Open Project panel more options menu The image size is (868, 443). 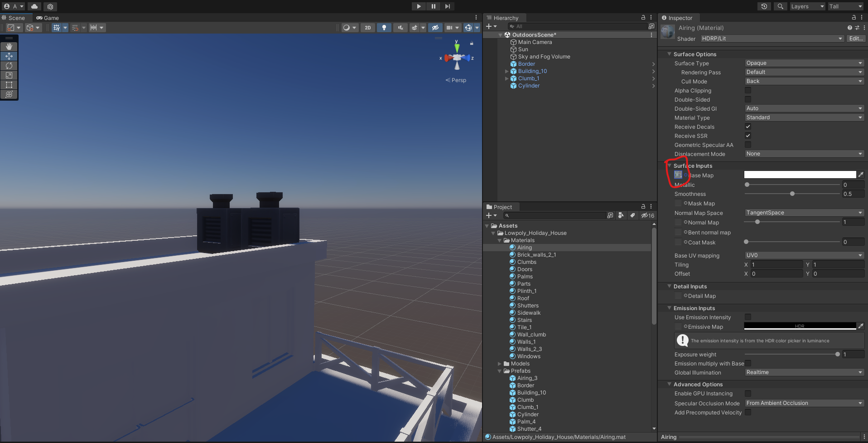(651, 207)
